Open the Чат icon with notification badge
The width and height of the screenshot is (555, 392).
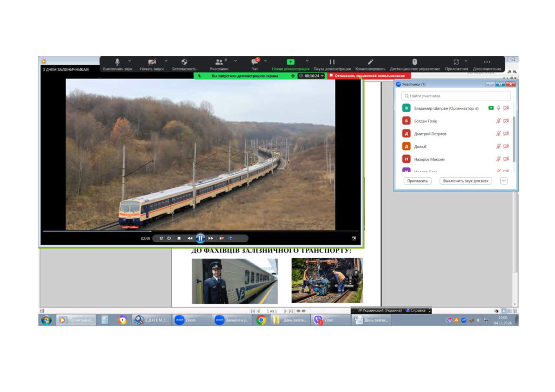click(x=255, y=62)
